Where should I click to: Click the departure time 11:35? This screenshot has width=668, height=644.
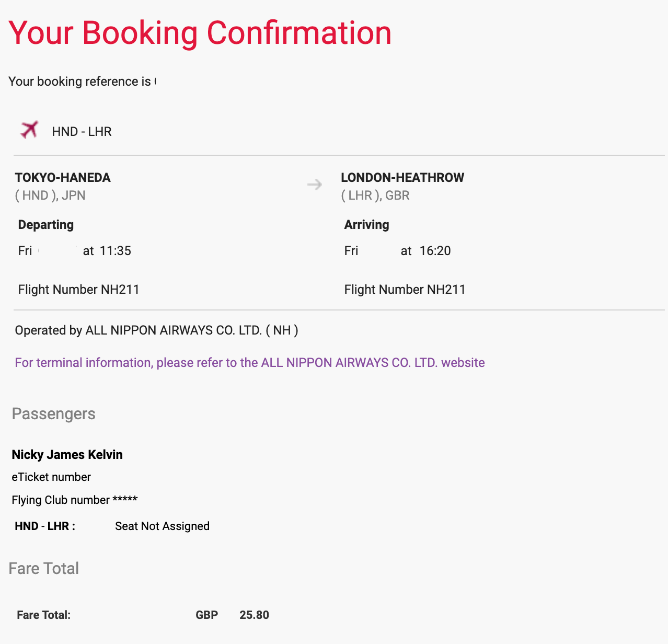pos(116,251)
